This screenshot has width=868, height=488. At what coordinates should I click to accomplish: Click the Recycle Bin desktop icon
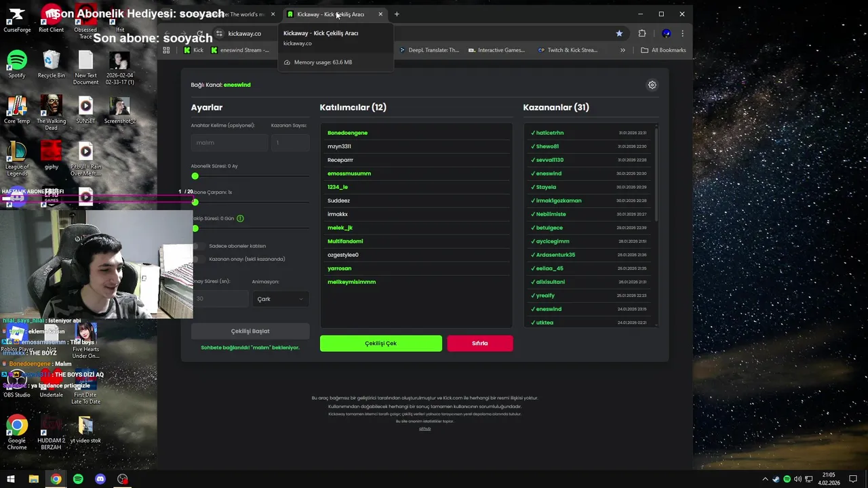52,65
